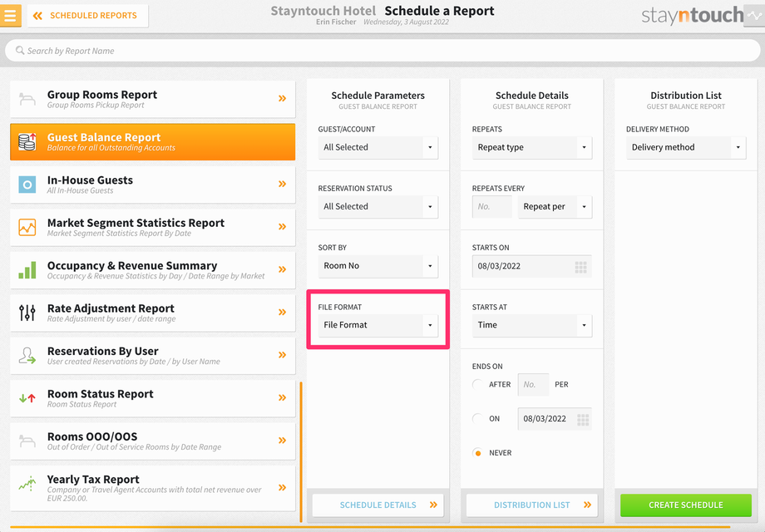Click the Schedule Details button

[378, 505]
